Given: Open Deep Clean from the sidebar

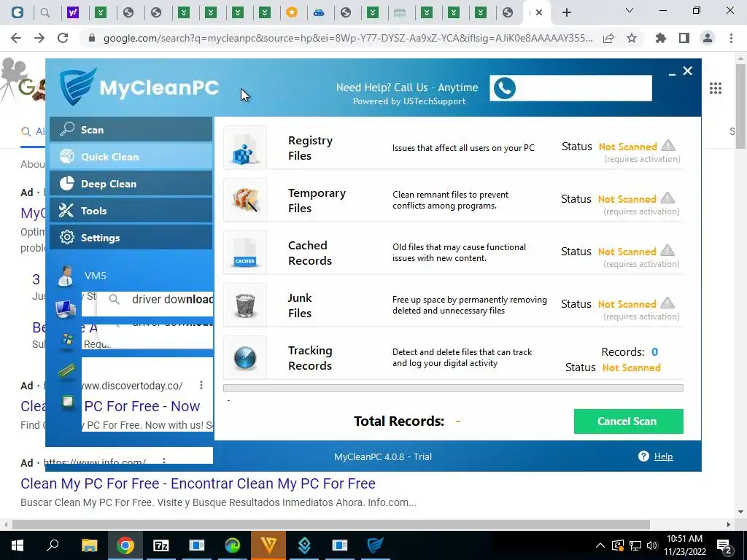Looking at the screenshot, I should point(131,184).
